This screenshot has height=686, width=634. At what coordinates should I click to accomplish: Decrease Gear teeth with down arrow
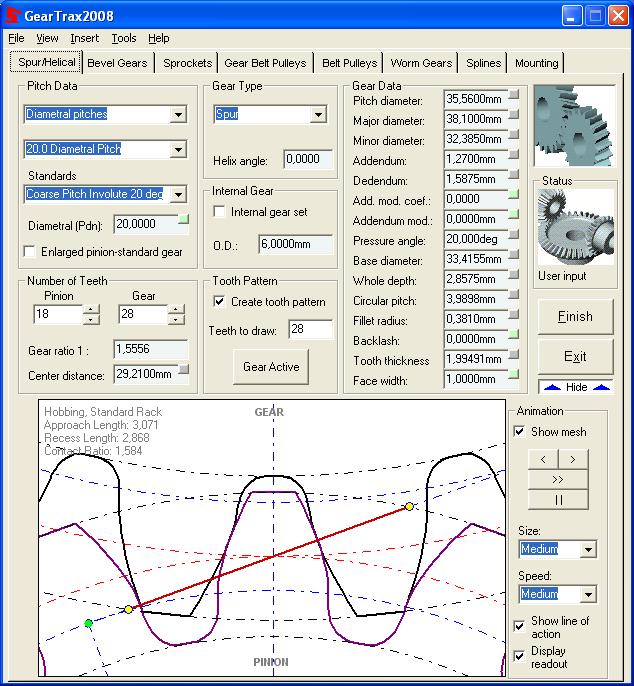point(175,319)
